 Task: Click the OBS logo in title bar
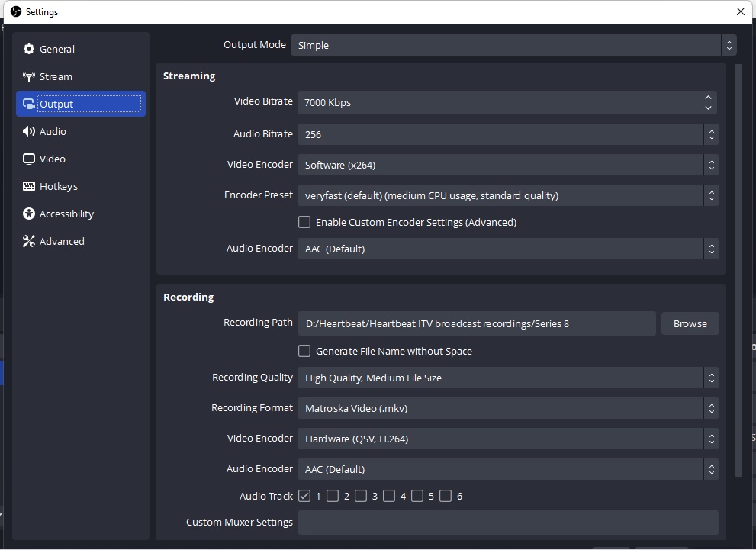coord(16,11)
